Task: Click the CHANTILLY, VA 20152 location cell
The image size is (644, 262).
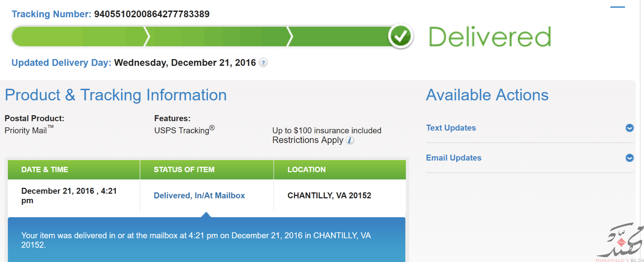Action: [x=329, y=196]
